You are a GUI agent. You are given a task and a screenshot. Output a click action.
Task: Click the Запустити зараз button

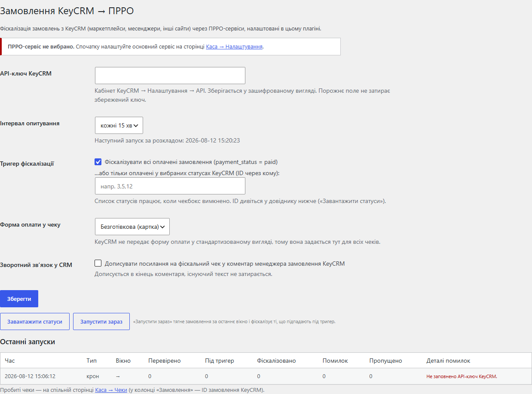coord(101,321)
